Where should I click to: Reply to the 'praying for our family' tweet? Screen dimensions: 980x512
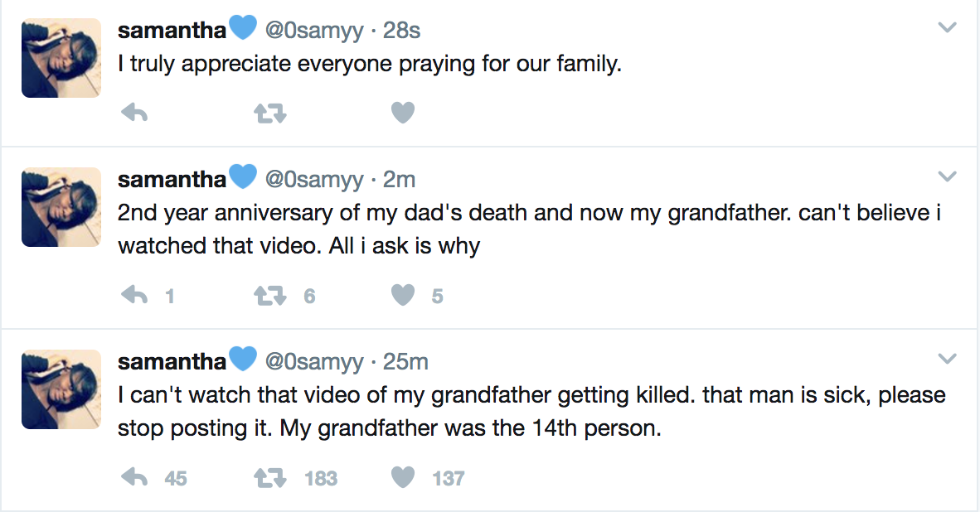tap(134, 113)
